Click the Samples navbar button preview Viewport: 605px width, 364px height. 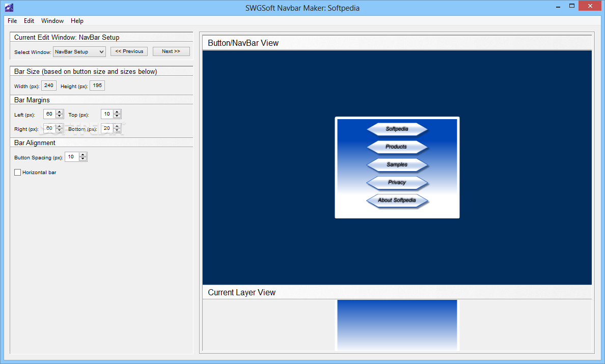tap(397, 164)
